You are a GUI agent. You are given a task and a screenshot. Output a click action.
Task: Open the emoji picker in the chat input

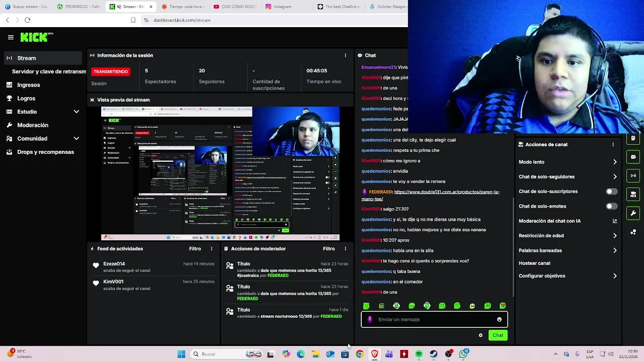pos(499,319)
